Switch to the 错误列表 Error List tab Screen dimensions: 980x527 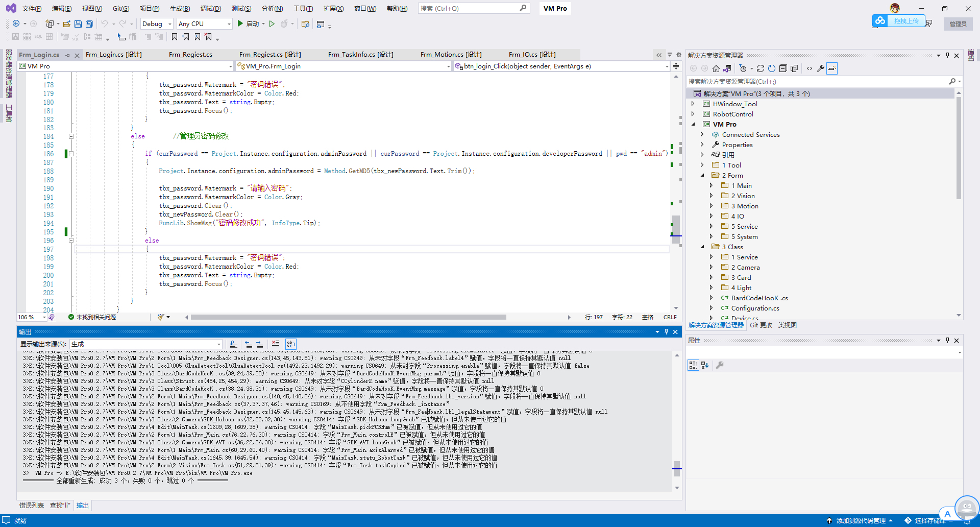[32, 506]
